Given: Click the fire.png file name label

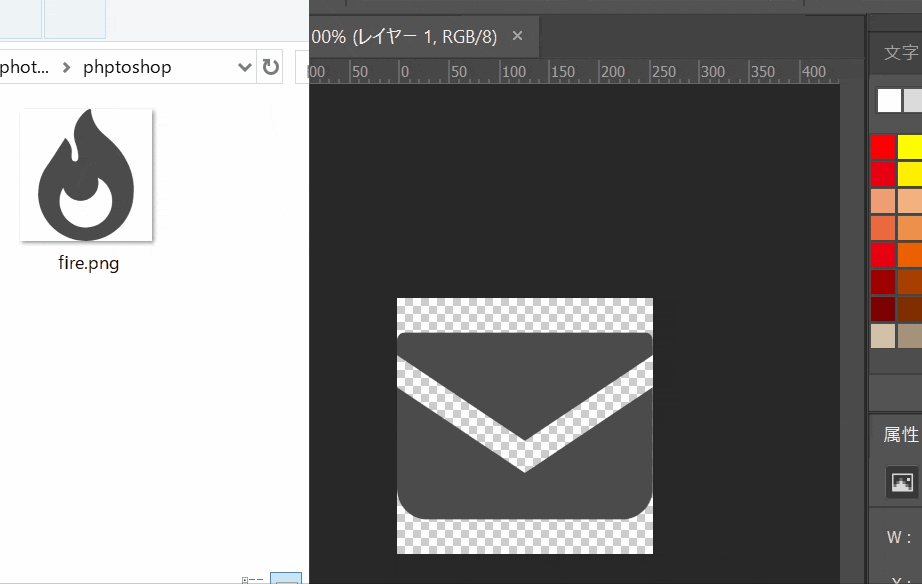Looking at the screenshot, I should click(x=88, y=264).
